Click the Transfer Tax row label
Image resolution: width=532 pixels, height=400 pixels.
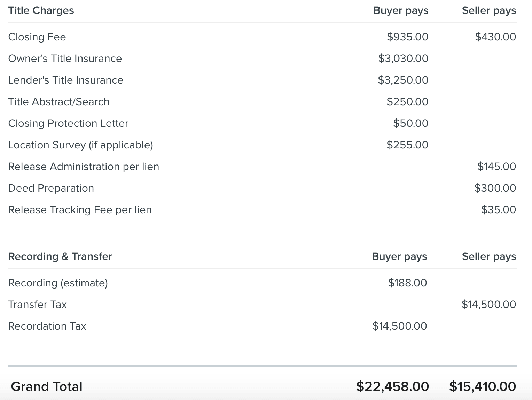click(37, 305)
